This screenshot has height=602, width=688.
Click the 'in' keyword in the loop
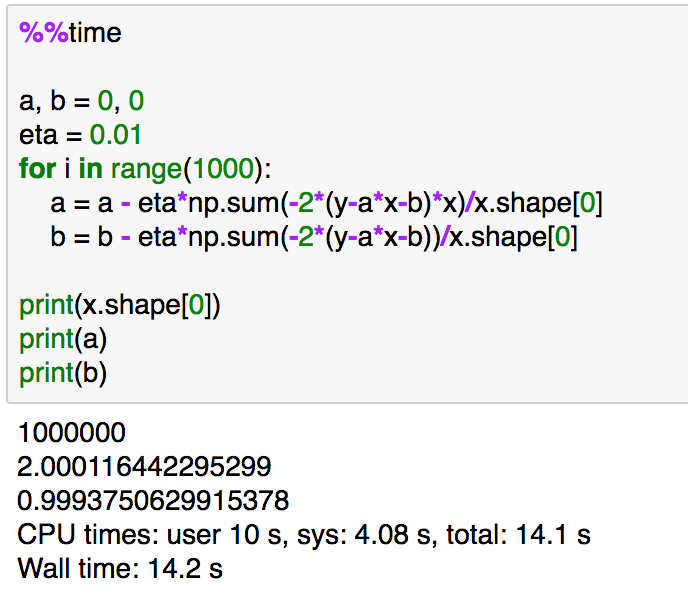click(x=90, y=168)
